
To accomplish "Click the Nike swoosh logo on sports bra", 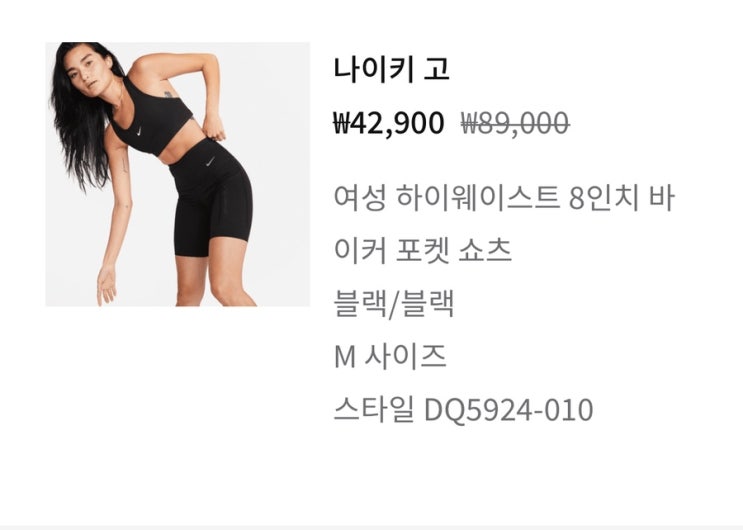I will pos(139,131).
